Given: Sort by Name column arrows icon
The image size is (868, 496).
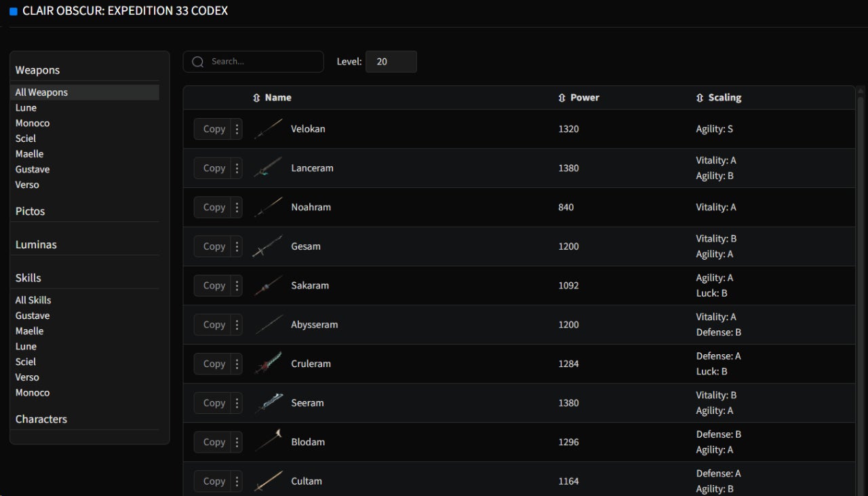Looking at the screenshot, I should point(256,98).
